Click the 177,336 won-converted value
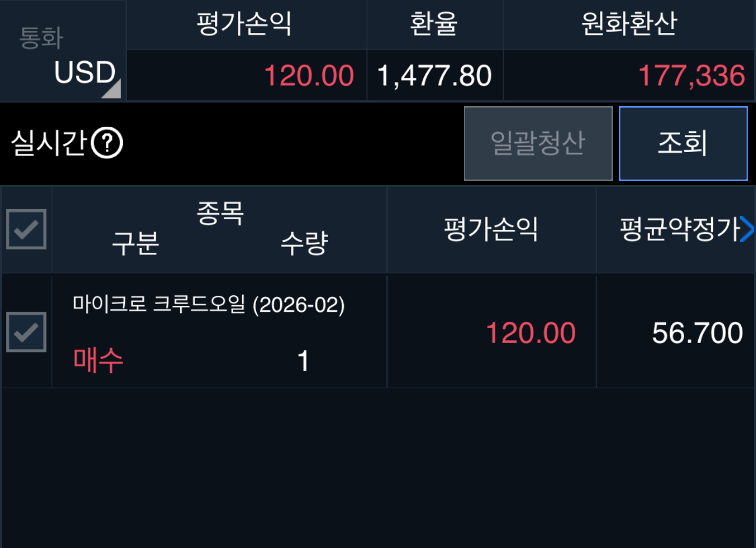The width and height of the screenshot is (756, 548). (x=691, y=75)
